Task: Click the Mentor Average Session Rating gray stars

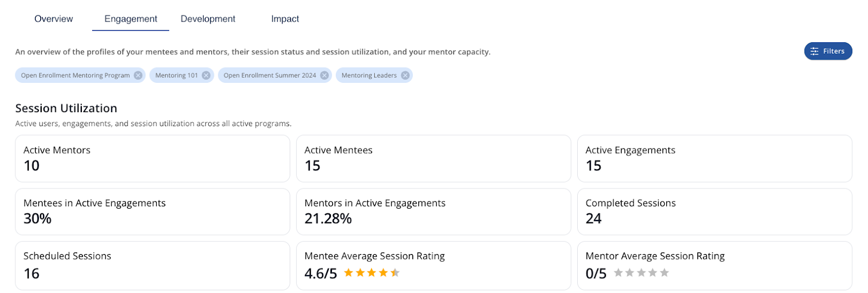Action: click(x=641, y=273)
